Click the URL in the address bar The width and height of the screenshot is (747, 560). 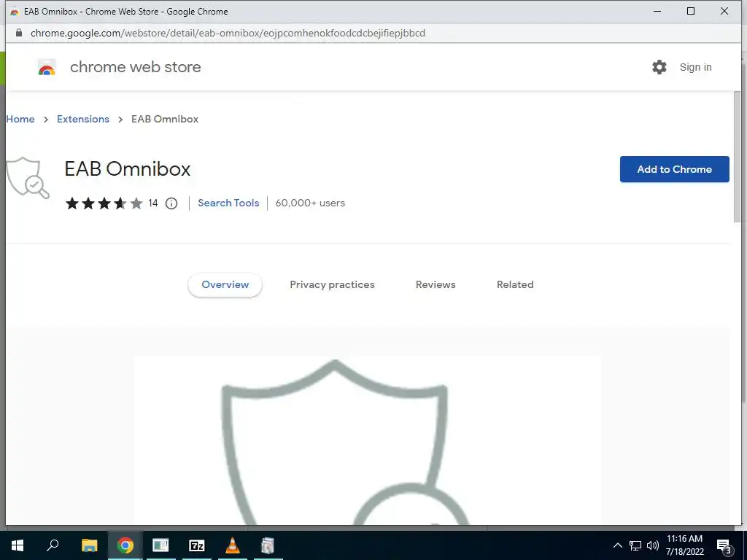coord(228,33)
